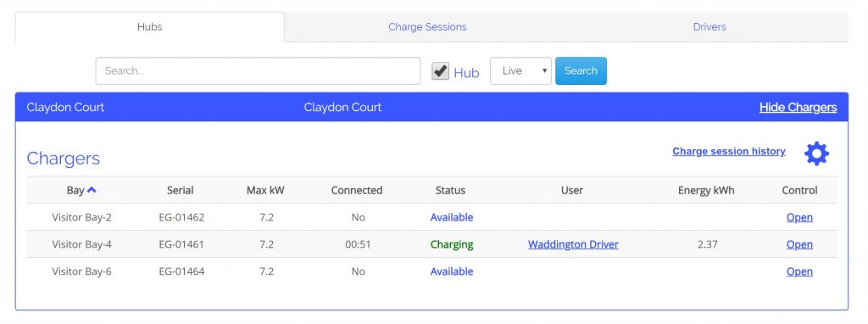The height and width of the screenshot is (324, 868).
Task: Select the Visitor Bay-4 cell
Action: click(82, 244)
